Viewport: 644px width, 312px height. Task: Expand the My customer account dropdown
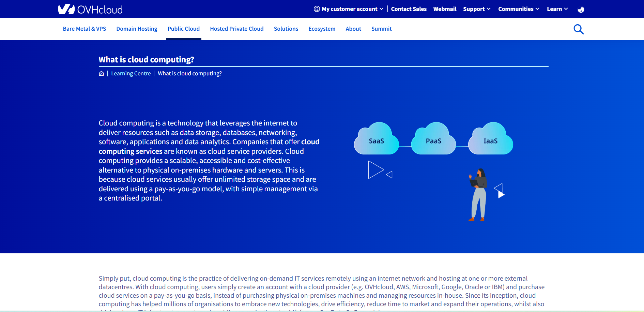[x=349, y=9]
